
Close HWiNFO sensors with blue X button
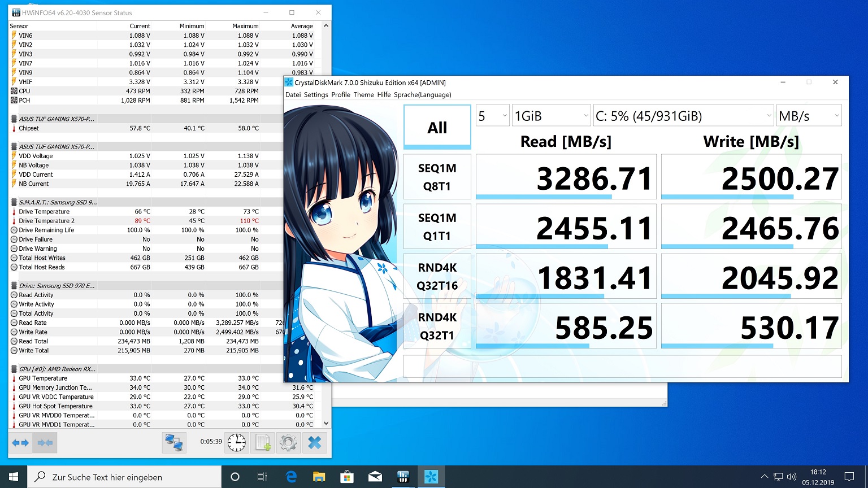pos(315,443)
